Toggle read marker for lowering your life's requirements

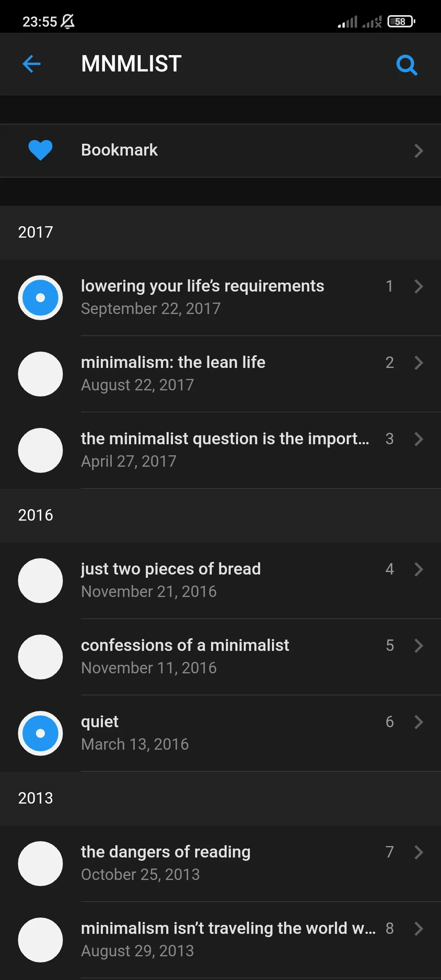40,298
